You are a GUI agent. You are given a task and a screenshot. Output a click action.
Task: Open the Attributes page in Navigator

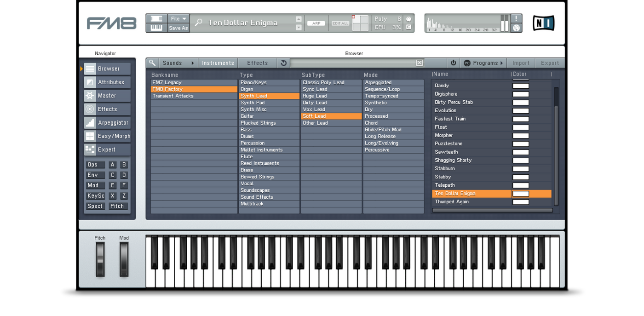click(x=107, y=82)
